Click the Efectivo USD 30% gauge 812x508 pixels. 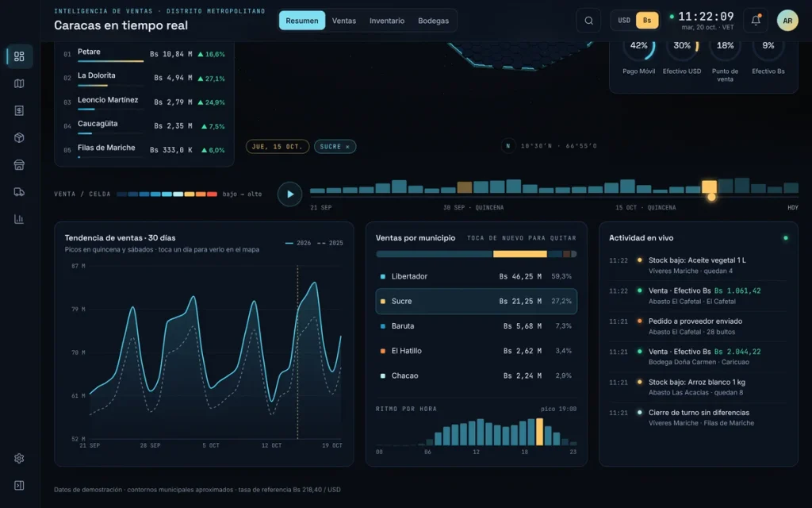682,57
